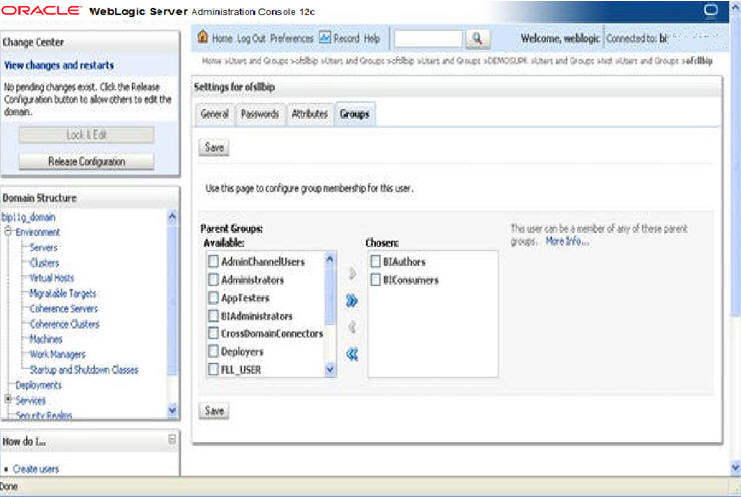
Task: Open Migratable Targets in the tree
Action: (63, 293)
